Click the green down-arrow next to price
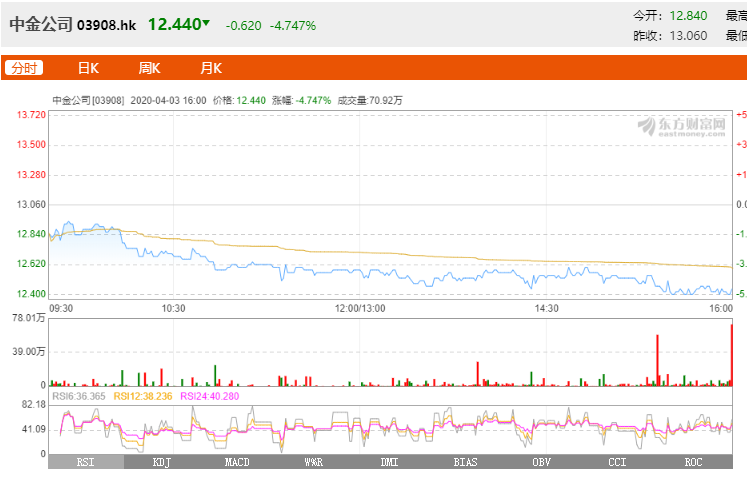 (x=206, y=22)
